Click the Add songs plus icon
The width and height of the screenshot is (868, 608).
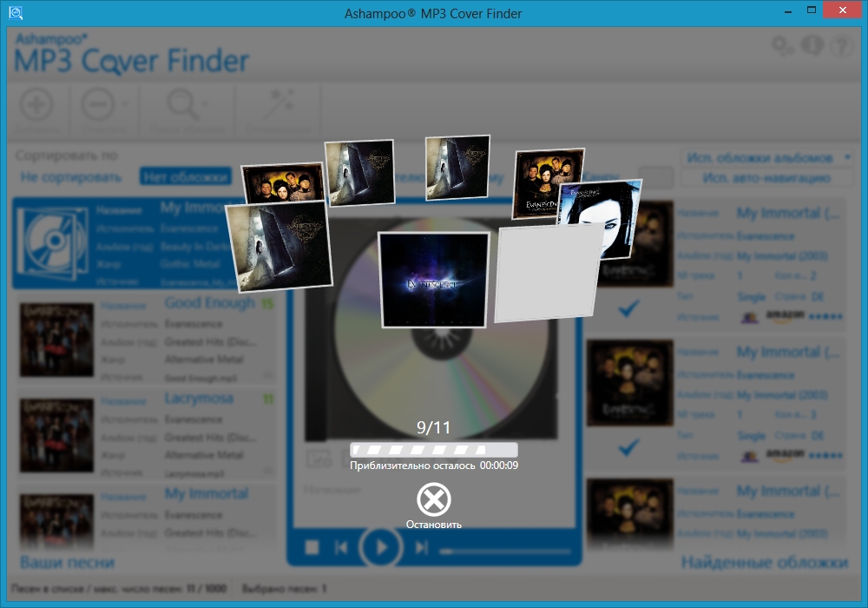coord(36,104)
